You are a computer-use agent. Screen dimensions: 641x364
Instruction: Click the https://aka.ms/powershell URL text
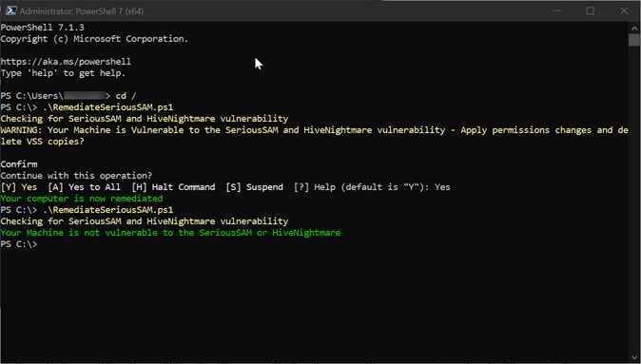[66, 62]
